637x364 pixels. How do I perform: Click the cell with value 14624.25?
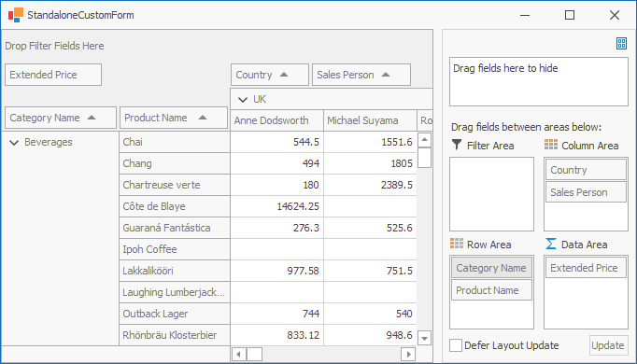click(x=277, y=206)
